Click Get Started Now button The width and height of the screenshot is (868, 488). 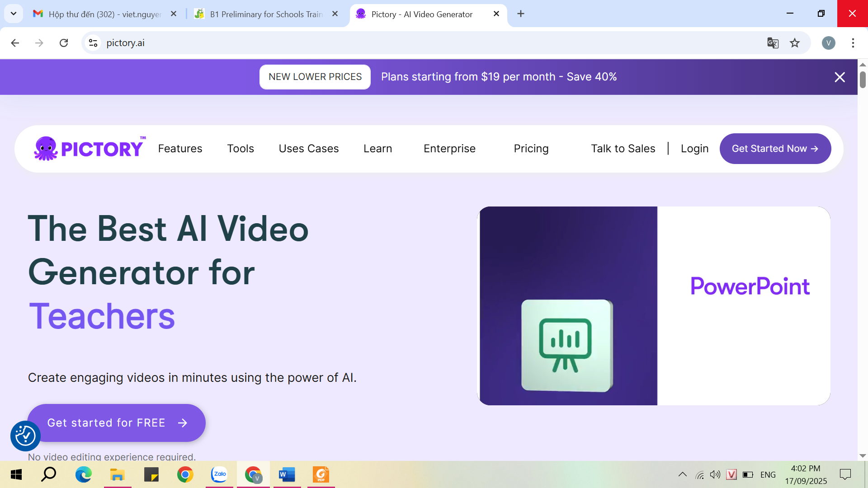775,149
